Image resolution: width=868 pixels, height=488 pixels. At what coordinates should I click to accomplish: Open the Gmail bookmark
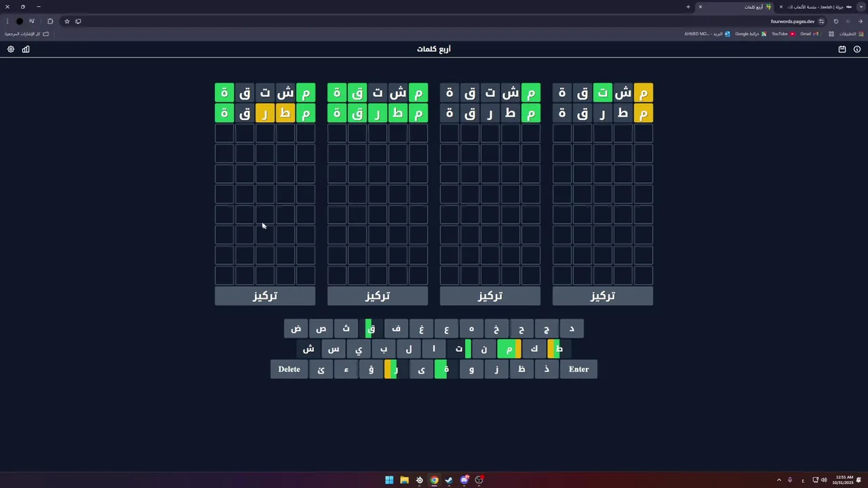point(809,34)
